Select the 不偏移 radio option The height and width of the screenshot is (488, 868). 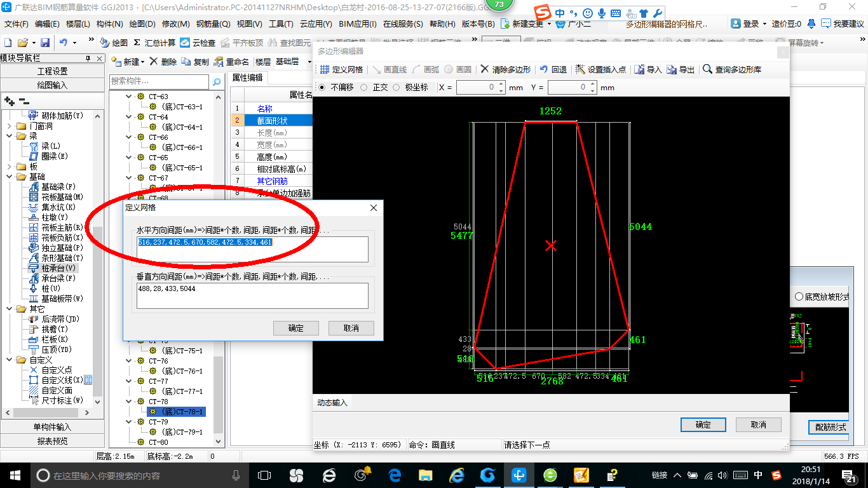(322, 87)
